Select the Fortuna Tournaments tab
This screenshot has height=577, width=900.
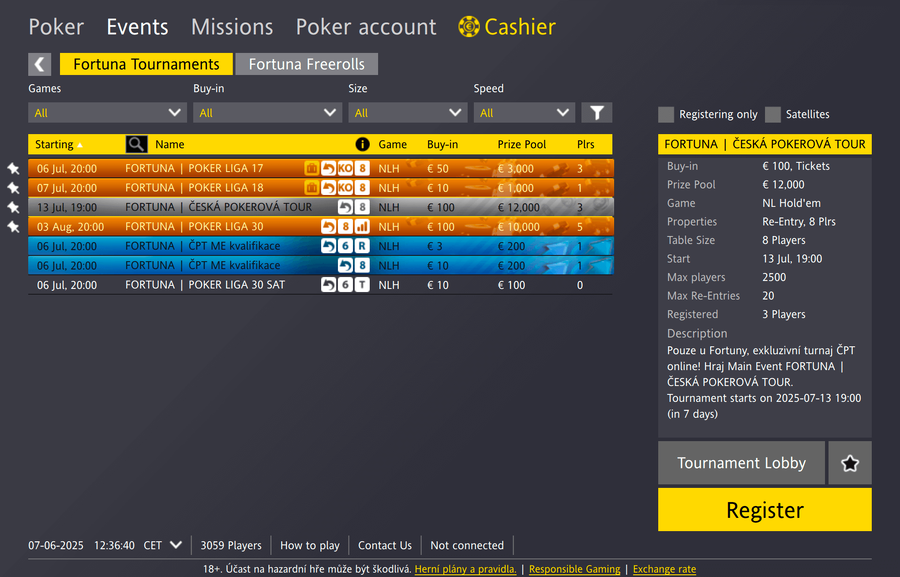(146, 64)
